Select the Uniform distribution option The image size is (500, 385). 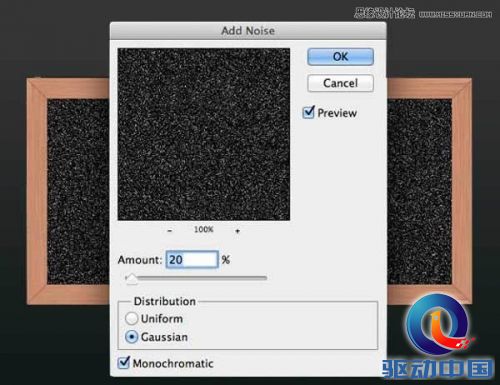pos(131,319)
